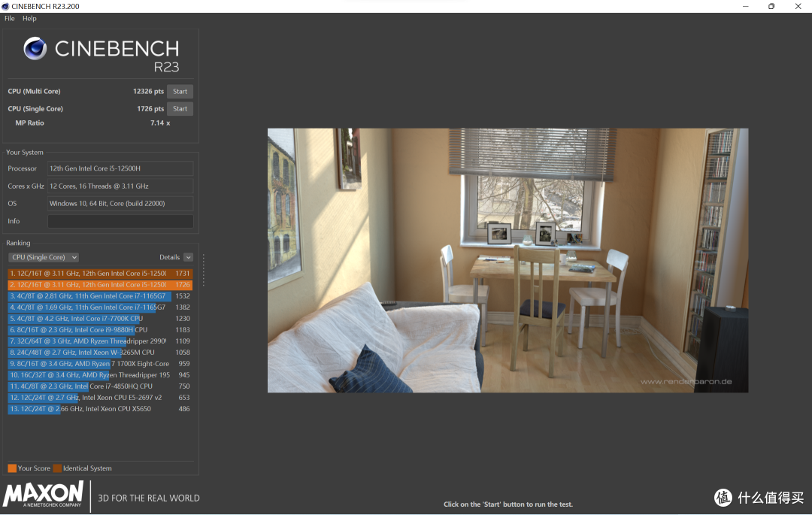
Task: Select the i7-1165G7 row at 2.81 GHz
Action: tap(100, 296)
